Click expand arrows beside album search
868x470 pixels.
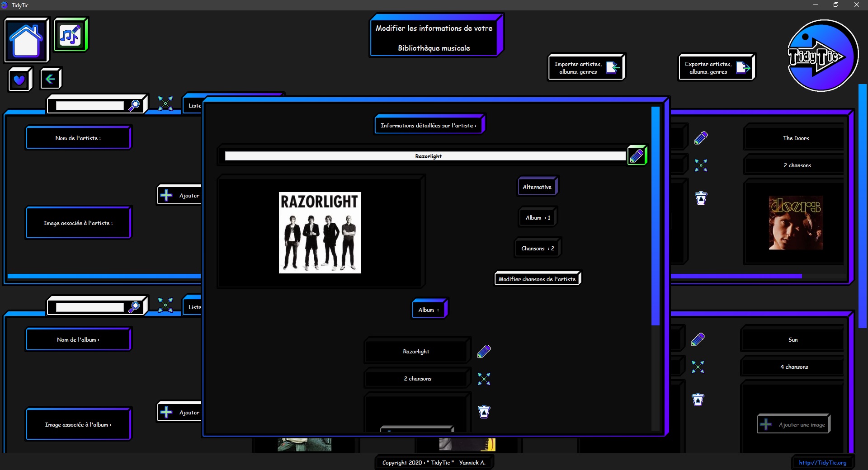pos(165,305)
